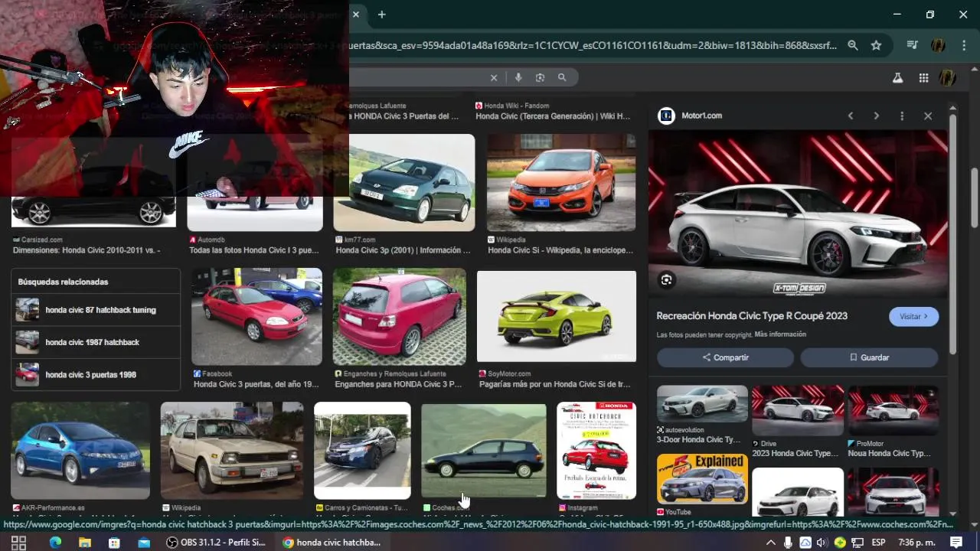Screen dimensions: 980x551
Task: Open Windows notification center
Action: [x=956, y=543]
